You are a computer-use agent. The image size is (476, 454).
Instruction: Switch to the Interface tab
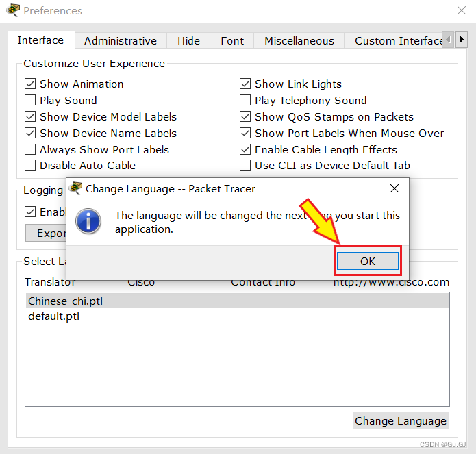[40, 40]
